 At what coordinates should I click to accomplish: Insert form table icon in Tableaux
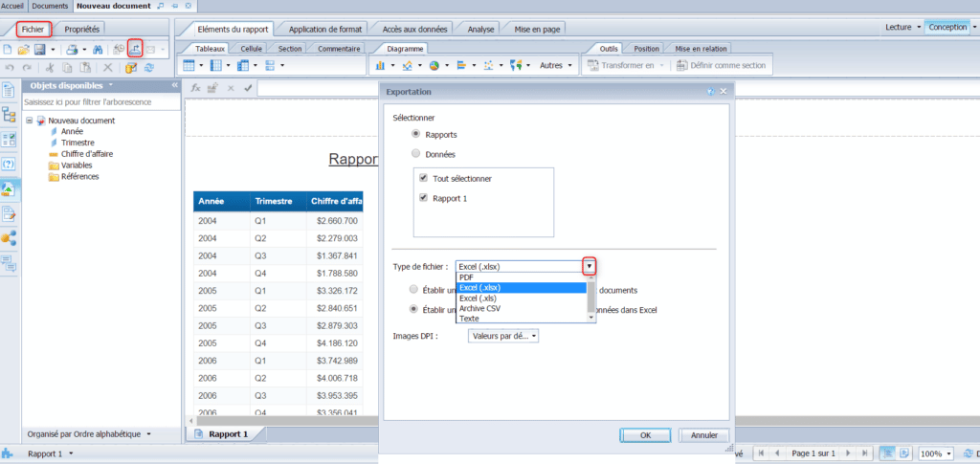point(271,65)
